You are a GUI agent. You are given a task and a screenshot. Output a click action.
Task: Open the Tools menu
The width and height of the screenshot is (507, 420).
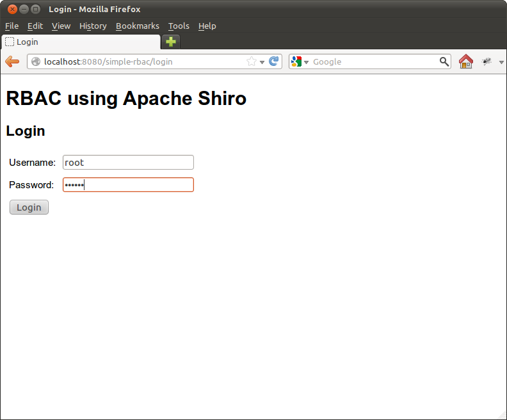[x=179, y=26]
